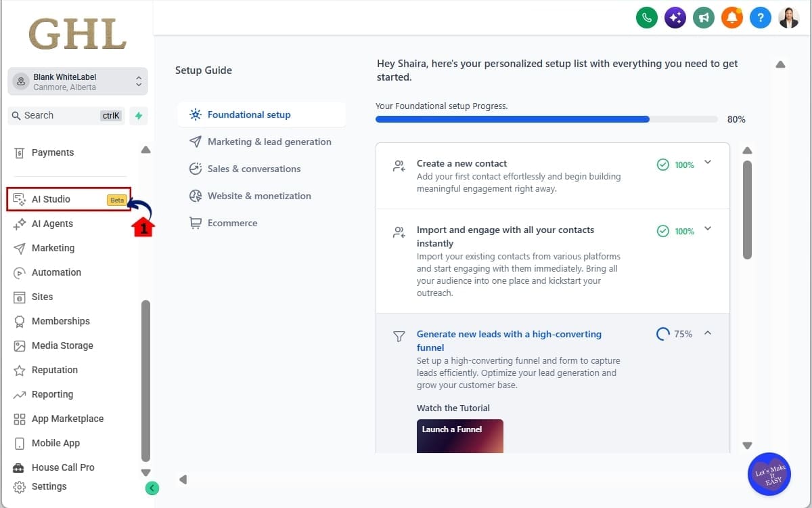Image resolution: width=812 pixels, height=508 pixels.
Task: Click the sidebar scroll up arrow
Action: (145, 150)
